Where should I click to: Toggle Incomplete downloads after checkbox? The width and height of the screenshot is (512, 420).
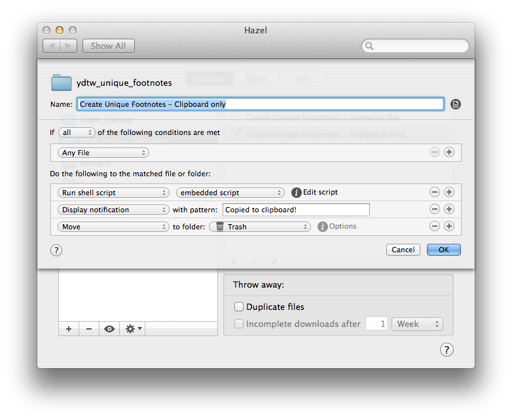tap(239, 324)
